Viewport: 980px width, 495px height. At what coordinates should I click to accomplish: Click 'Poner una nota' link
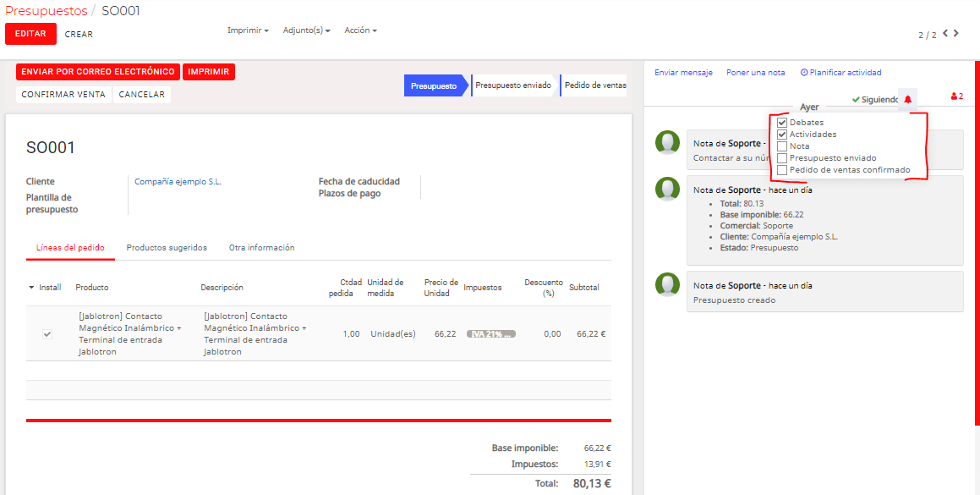756,73
